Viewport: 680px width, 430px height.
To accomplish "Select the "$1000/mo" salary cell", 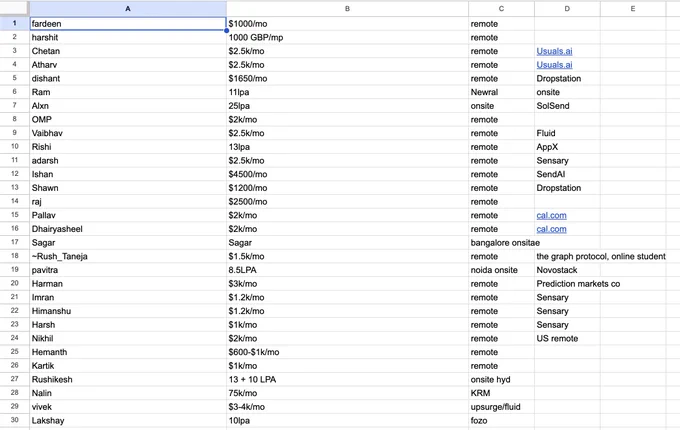I will point(347,24).
